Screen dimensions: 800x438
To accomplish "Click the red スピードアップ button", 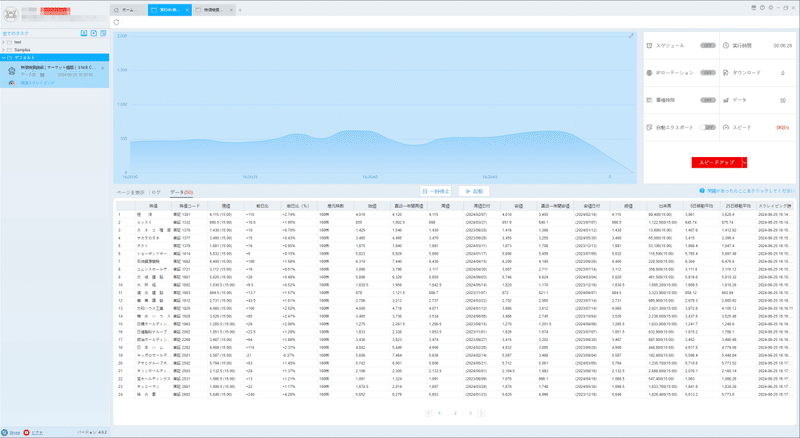I will [x=716, y=162].
